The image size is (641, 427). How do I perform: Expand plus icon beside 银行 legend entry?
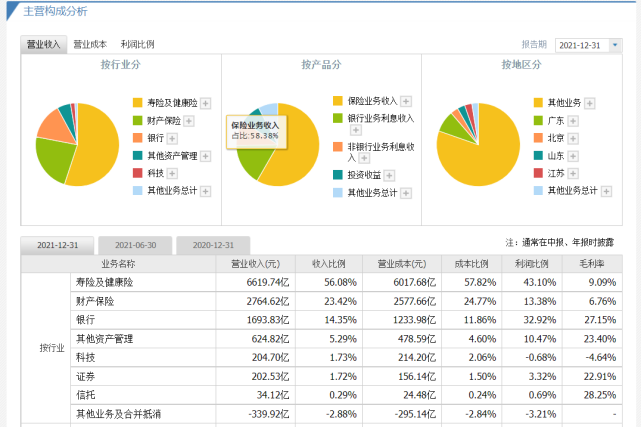pyautogui.click(x=172, y=139)
